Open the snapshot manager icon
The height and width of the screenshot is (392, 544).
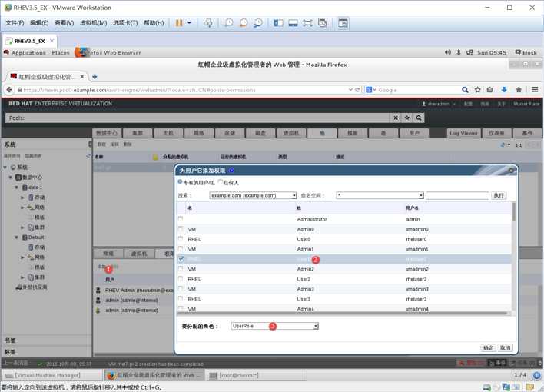(258, 23)
